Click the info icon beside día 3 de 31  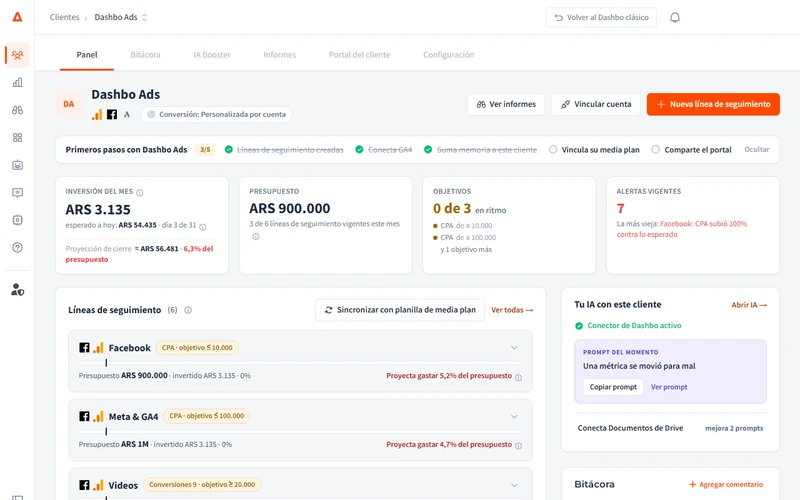click(203, 227)
